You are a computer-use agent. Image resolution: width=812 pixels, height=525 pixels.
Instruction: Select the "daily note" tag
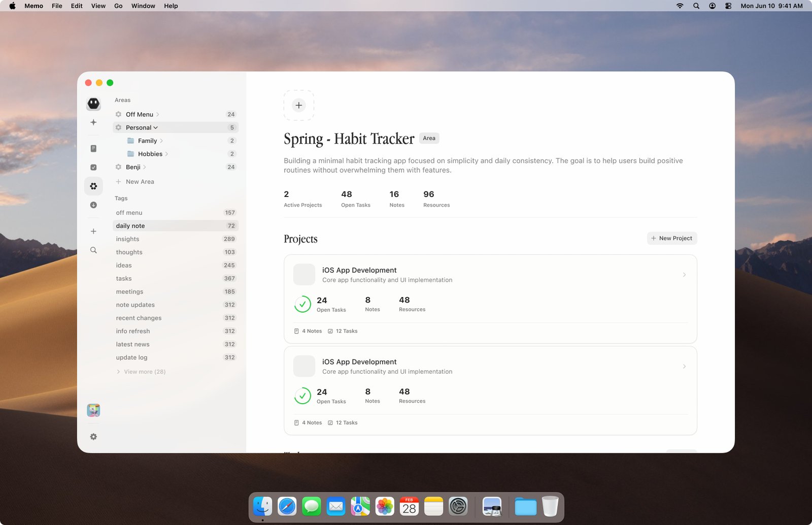point(176,226)
